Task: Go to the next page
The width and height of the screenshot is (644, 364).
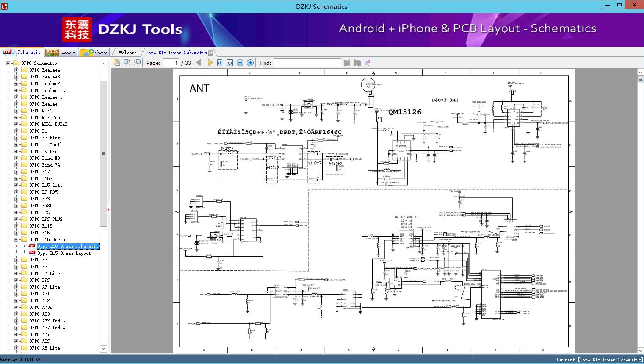Action: pyautogui.click(x=210, y=63)
